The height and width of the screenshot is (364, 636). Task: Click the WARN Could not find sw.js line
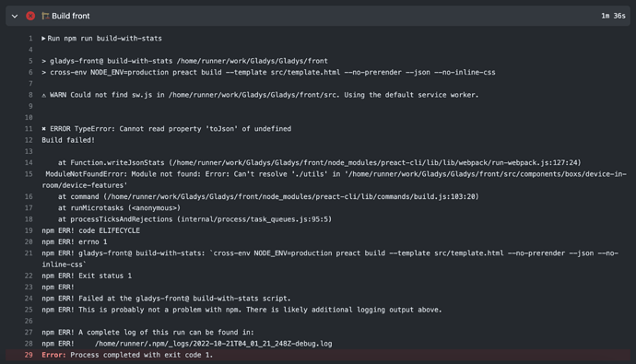click(260, 95)
